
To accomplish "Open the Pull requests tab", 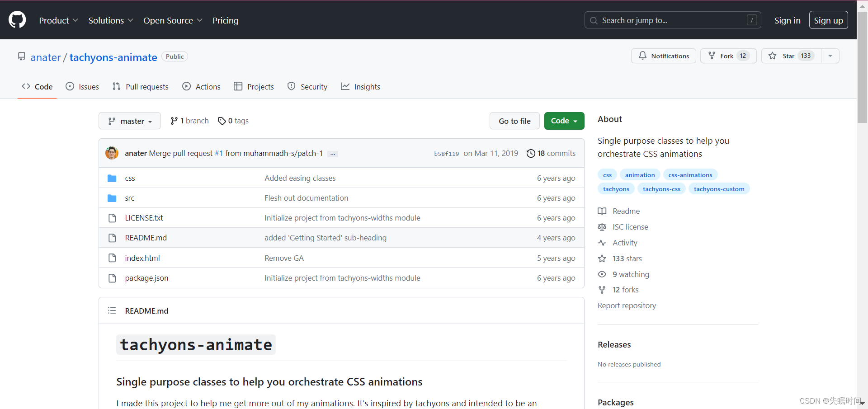I will pyautogui.click(x=141, y=86).
